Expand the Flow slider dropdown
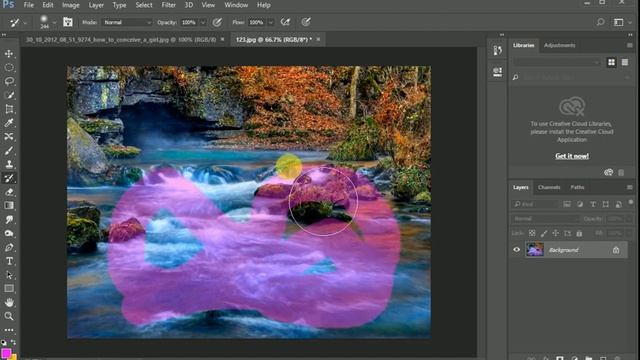This screenshot has width=640, height=360. pos(270,22)
